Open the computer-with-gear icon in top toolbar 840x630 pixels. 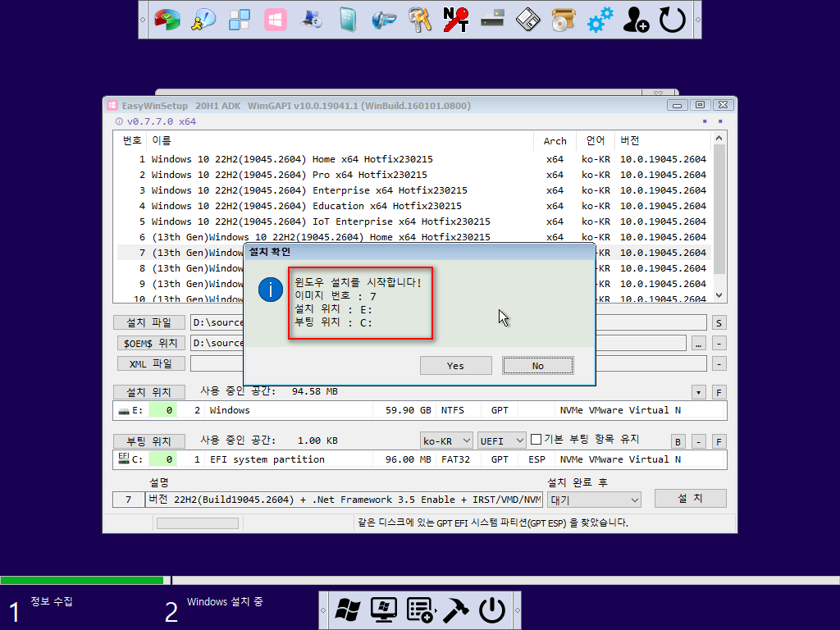[x=311, y=20]
